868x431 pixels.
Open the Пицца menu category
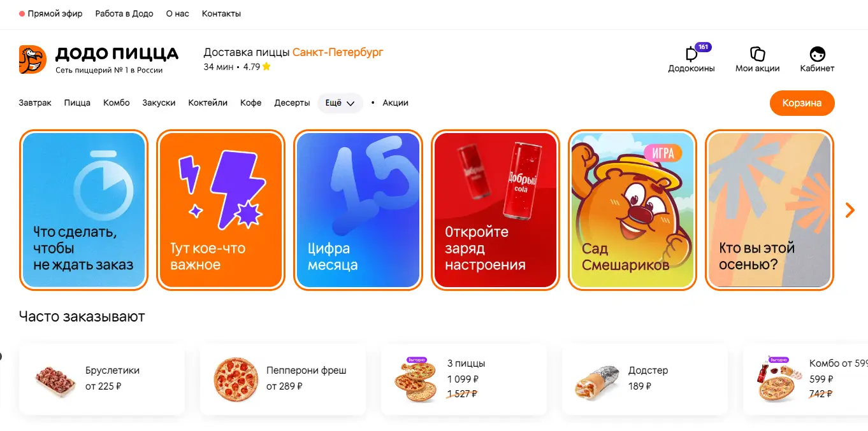coord(77,103)
